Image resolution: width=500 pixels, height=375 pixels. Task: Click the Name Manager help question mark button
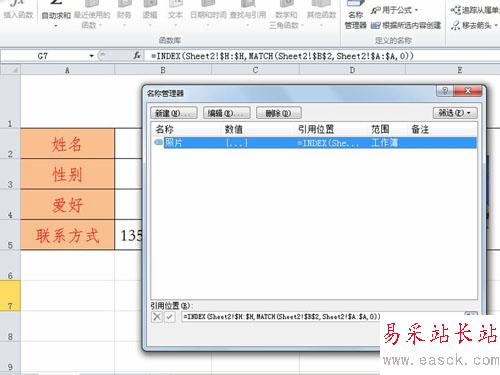point(445,91)
